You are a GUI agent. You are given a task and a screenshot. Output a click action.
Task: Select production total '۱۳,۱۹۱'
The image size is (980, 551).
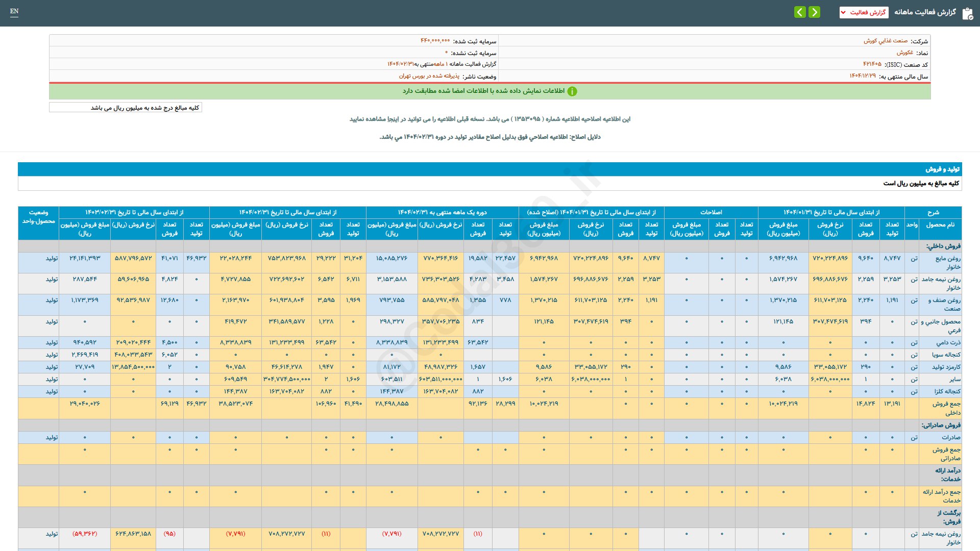click(892, 404)
